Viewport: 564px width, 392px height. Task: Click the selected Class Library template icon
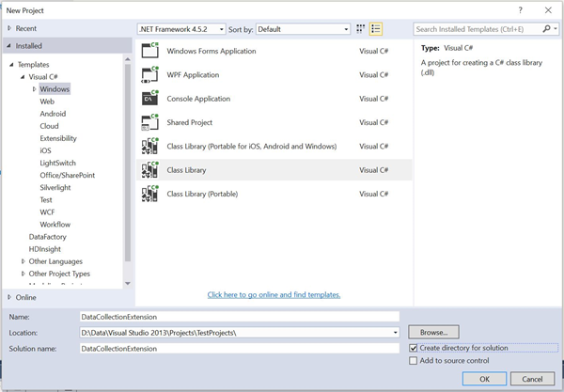[x=150, y=170]
